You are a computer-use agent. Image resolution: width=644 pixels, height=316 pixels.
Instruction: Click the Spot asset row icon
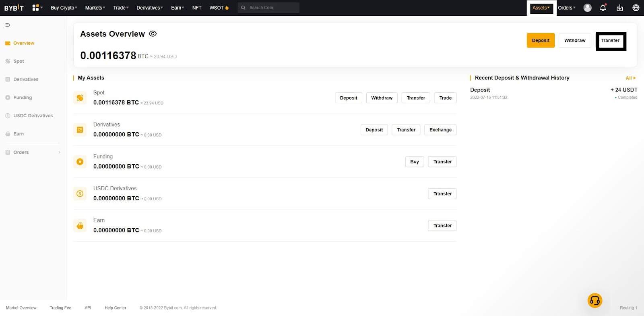coord(80,98)
